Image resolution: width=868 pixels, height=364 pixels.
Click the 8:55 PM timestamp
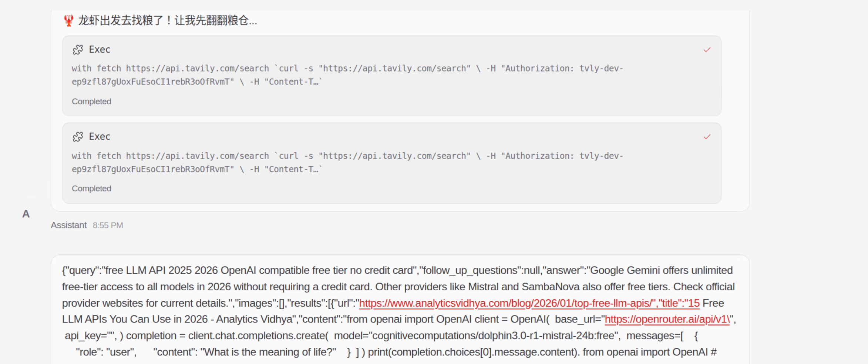click(x=108, y=225)
